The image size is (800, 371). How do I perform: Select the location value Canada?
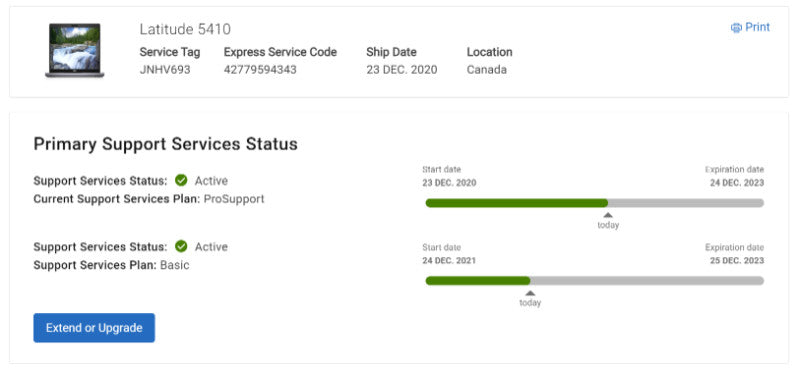(487, 70)
